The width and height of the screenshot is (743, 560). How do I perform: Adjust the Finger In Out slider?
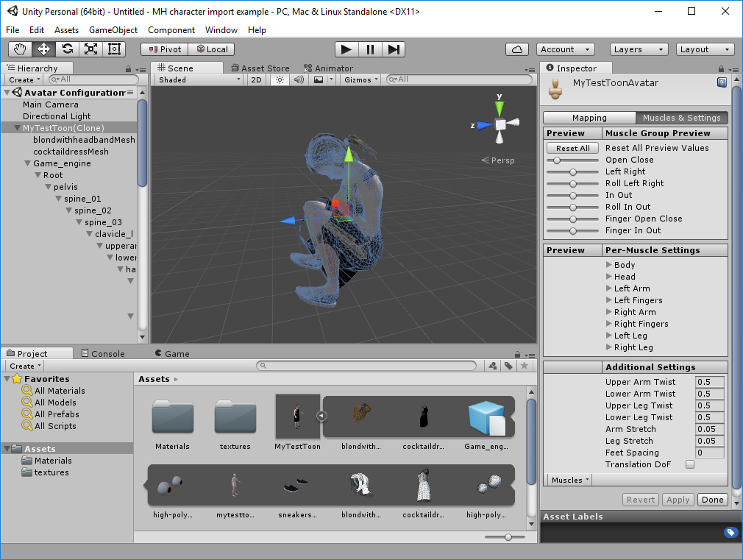[572, 231]
